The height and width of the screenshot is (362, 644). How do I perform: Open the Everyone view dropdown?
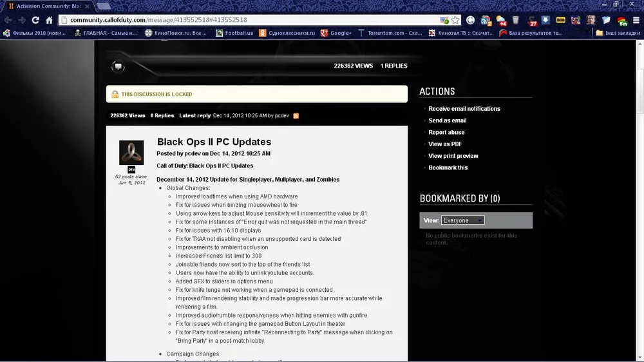coord(463,220)
